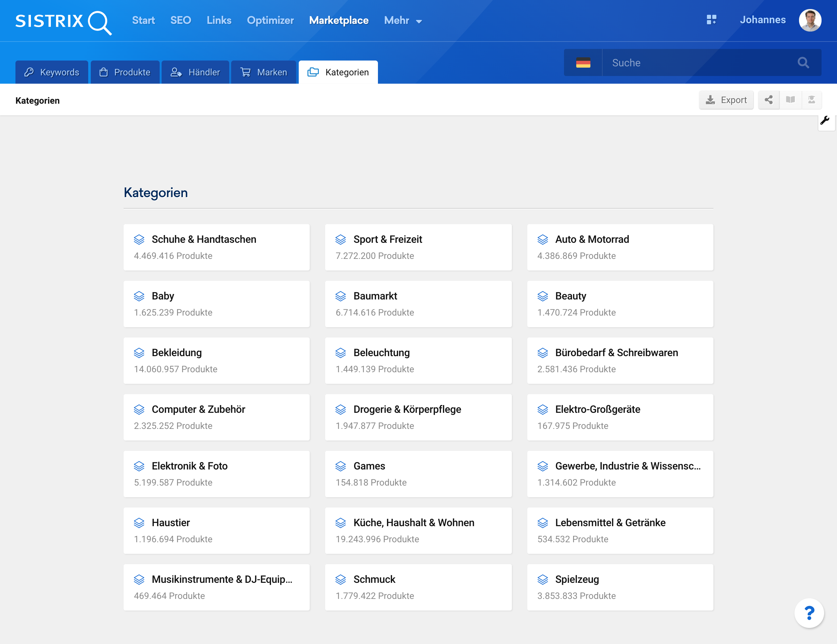Click Johannes profile avatar
The width and height of the screenshot is (837, 644).
coord(810,20)
